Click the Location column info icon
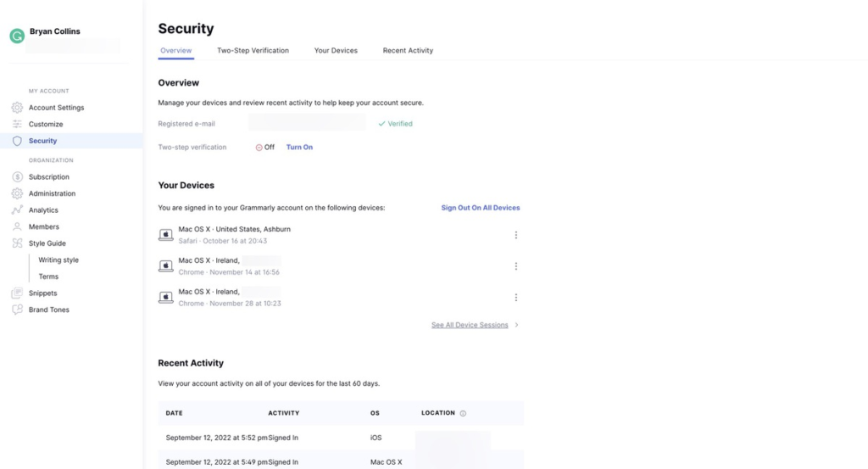The height and width of the screenshot is (469, 868). [x=463, y=413]
